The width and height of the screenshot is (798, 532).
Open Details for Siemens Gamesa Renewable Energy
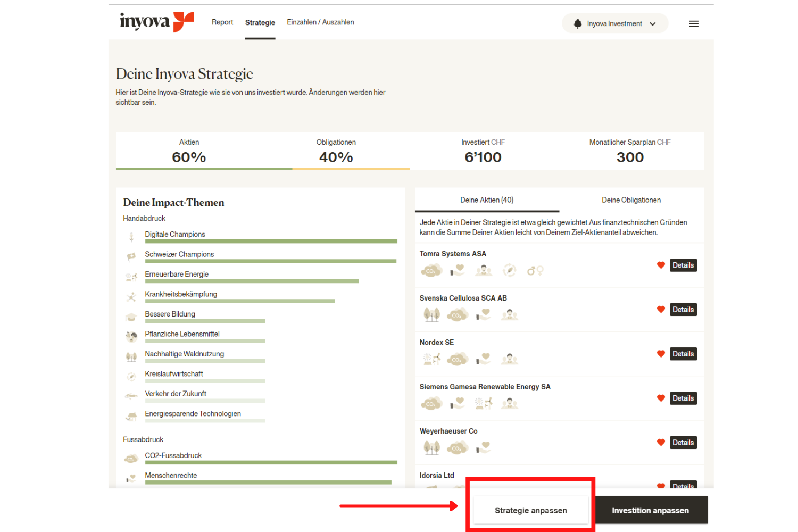coord(683,398)
